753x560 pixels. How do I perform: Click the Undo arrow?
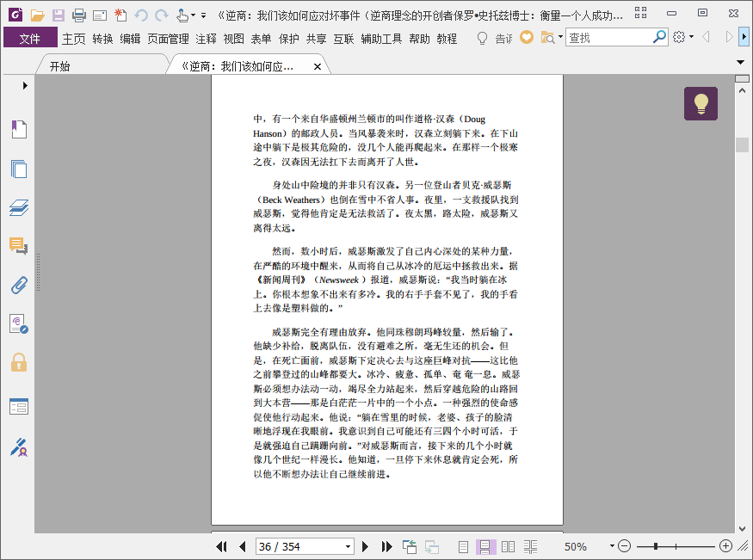pyautogui.click(x=141, y=15)
